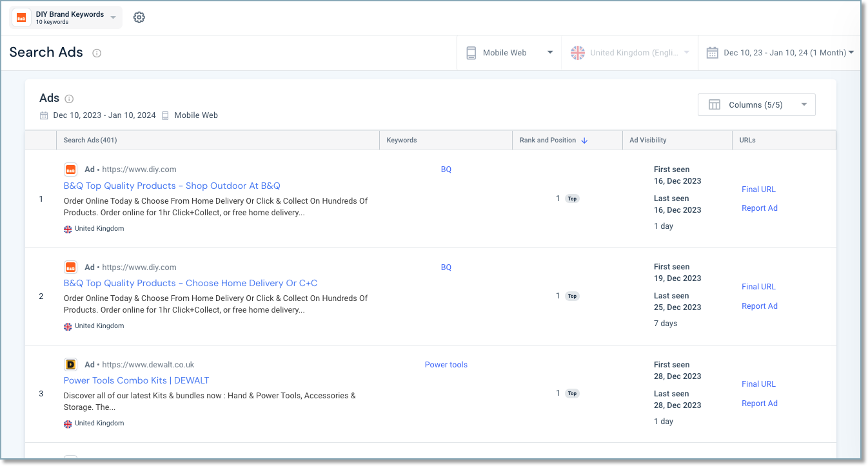Open the Dec 10, 23 - Jan 10, 24 date picker

[x=780, y=53]
